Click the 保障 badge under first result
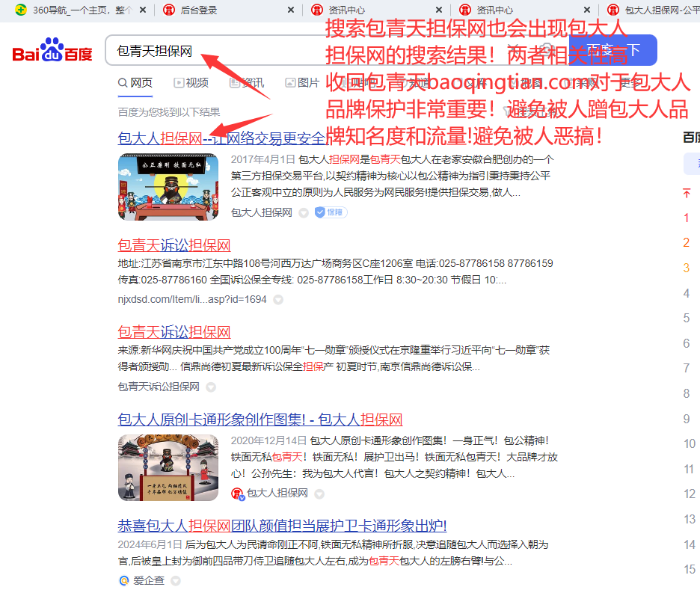The width and height of the screenshot is (700, 590). pos(331,212)
